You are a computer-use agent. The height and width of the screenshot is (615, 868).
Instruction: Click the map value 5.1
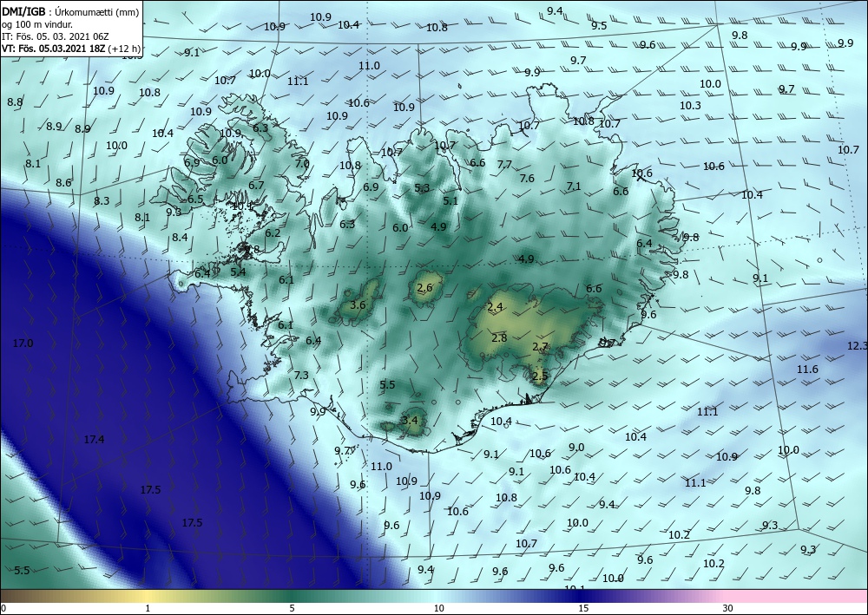tap(450, 200)
